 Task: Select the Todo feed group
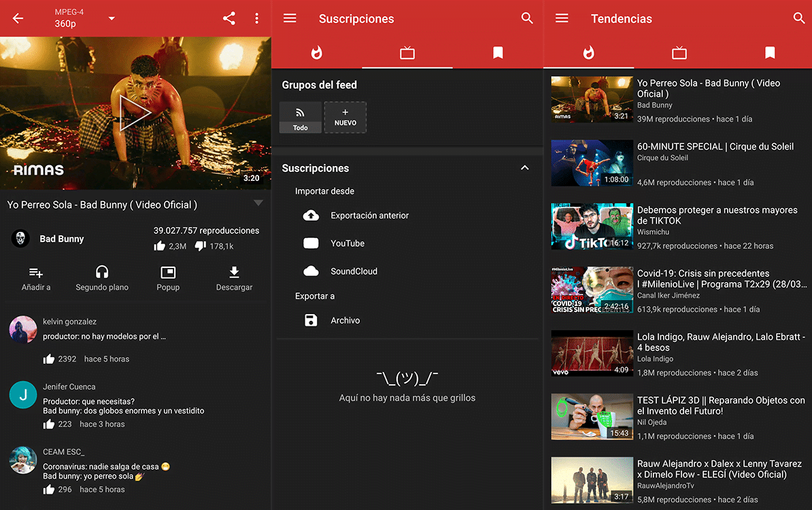tap(301, 118)
